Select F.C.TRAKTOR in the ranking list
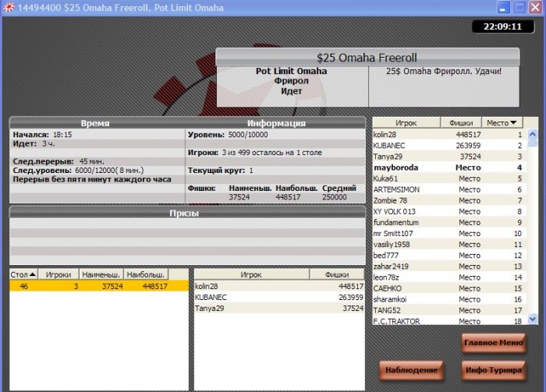 (448, 321)
